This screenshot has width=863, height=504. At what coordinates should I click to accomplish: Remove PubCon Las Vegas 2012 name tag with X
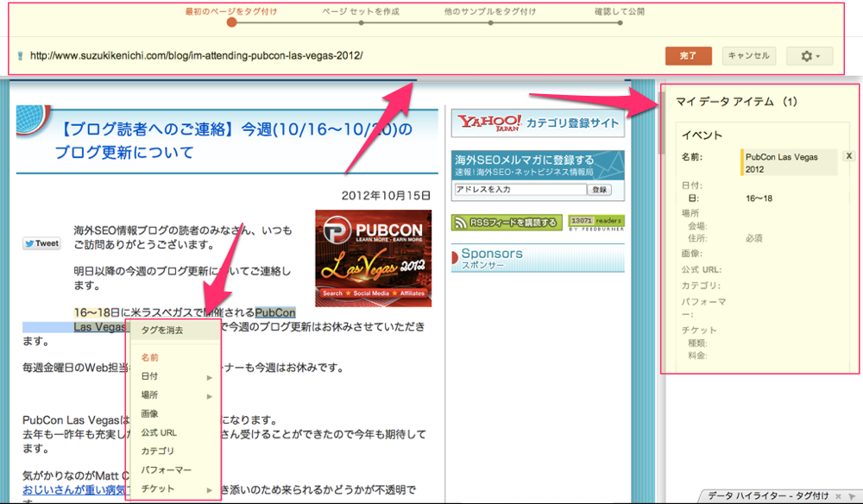(848, 156)
